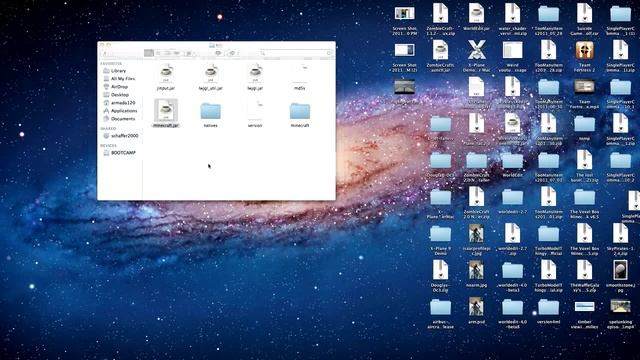Select the BOOTCAMP device in sidebar
Screen dimensions: 640x360
(119, 153)
